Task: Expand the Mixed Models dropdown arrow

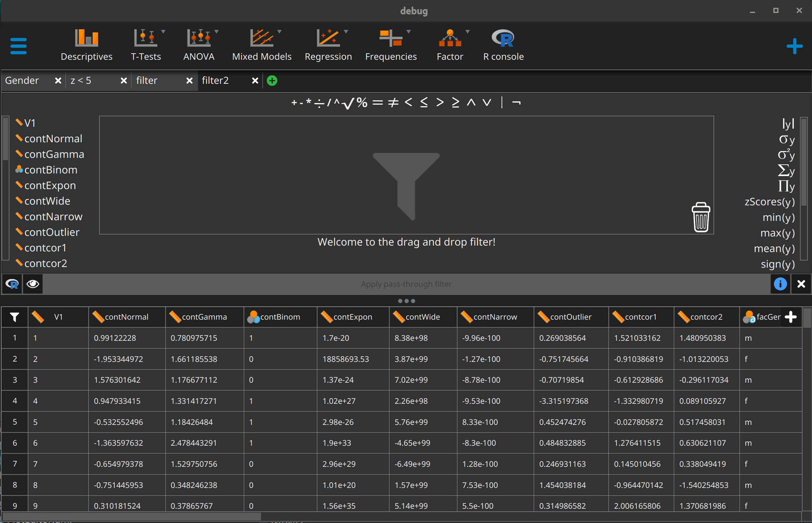Action: point(279,32)
